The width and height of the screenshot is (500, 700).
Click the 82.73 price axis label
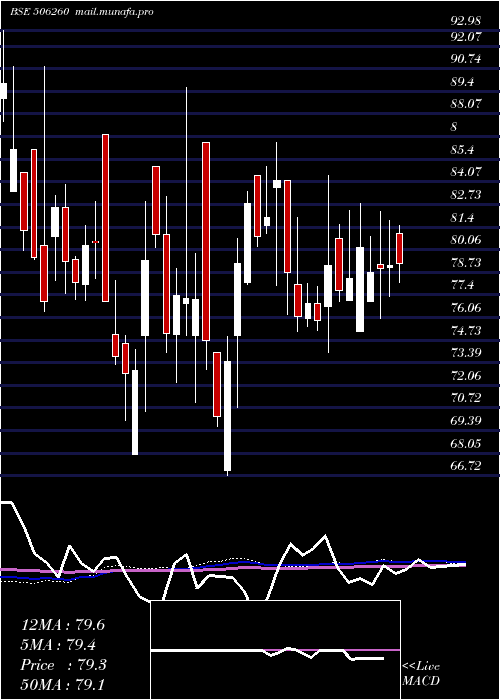pyautogui.click(x=466, y=195)
